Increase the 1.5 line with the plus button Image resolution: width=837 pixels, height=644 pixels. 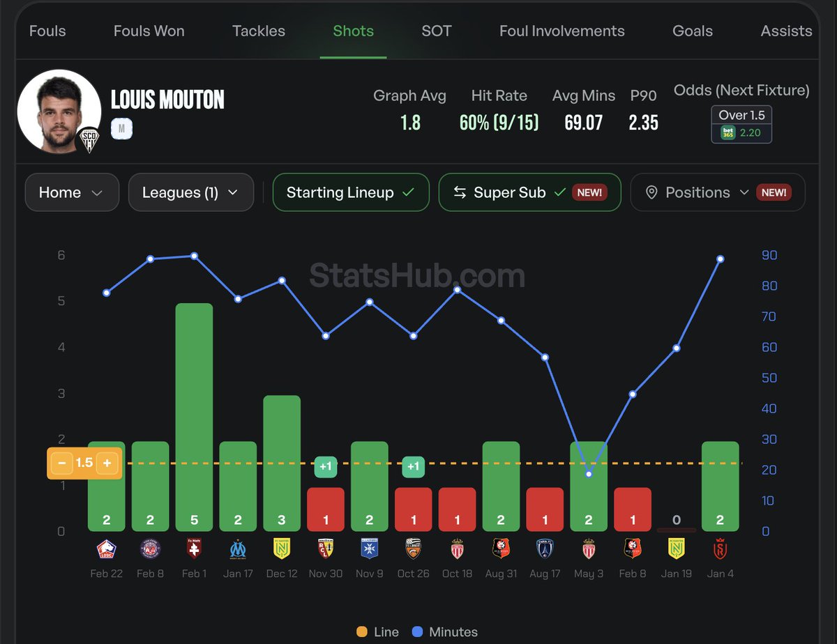107,463
